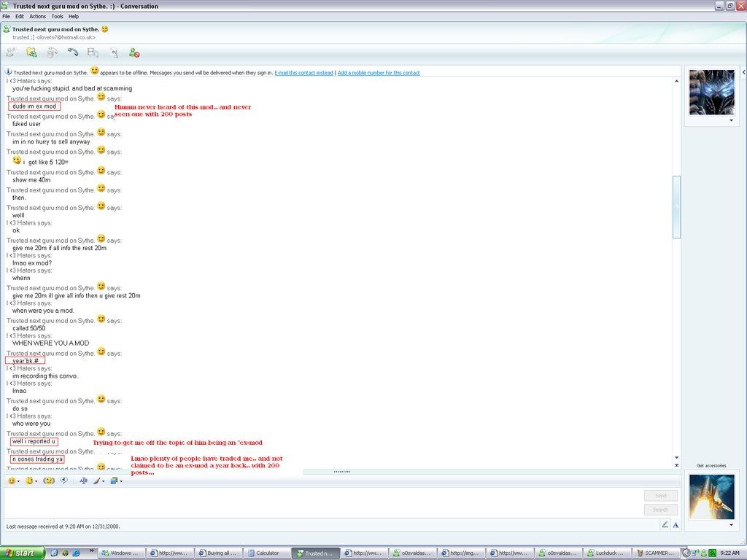
Task: Click the 'well i reported u' message
Action: tap(34, 441)
